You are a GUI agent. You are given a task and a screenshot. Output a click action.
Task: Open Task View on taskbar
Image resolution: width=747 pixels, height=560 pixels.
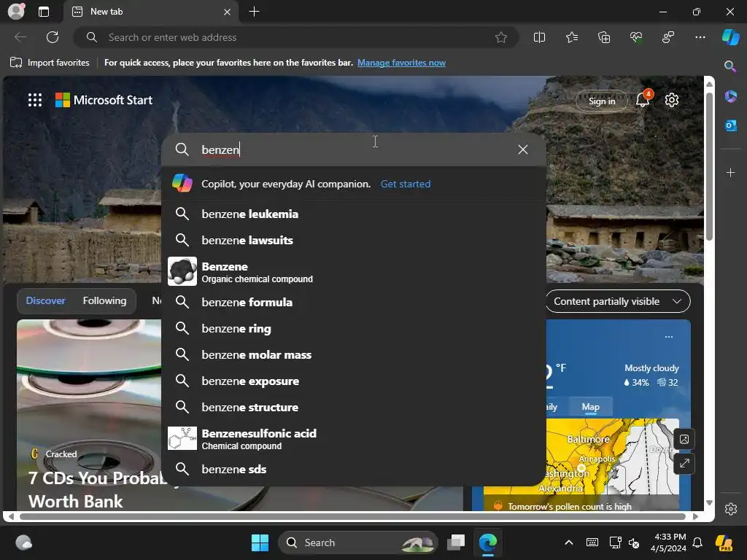click(456, 542)
